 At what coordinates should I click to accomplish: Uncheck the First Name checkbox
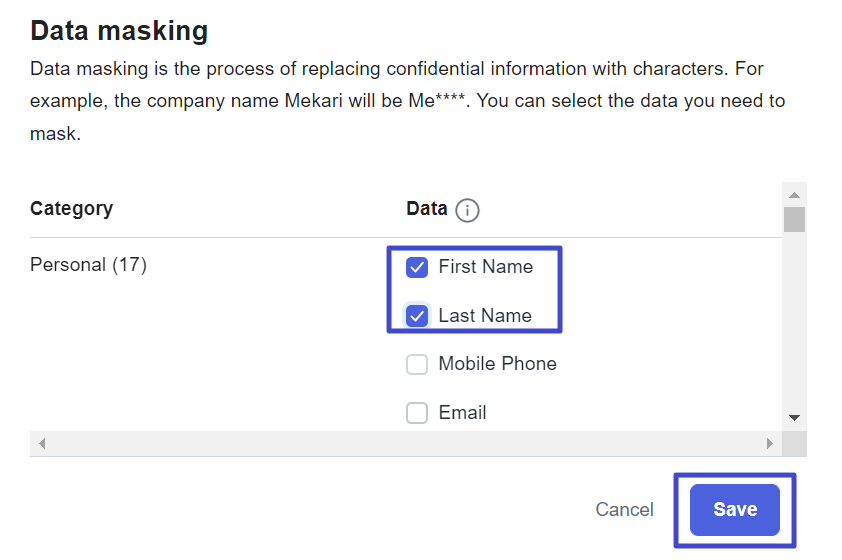(x=417, y=267)
